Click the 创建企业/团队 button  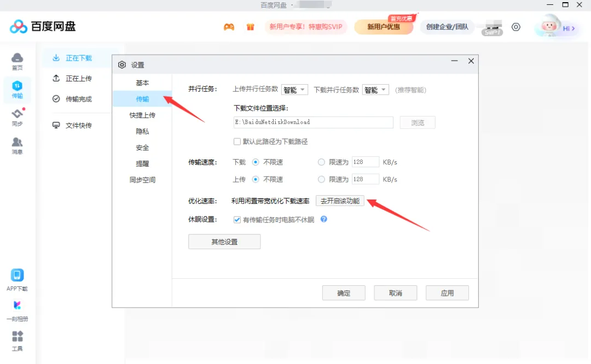coord(447,27)
